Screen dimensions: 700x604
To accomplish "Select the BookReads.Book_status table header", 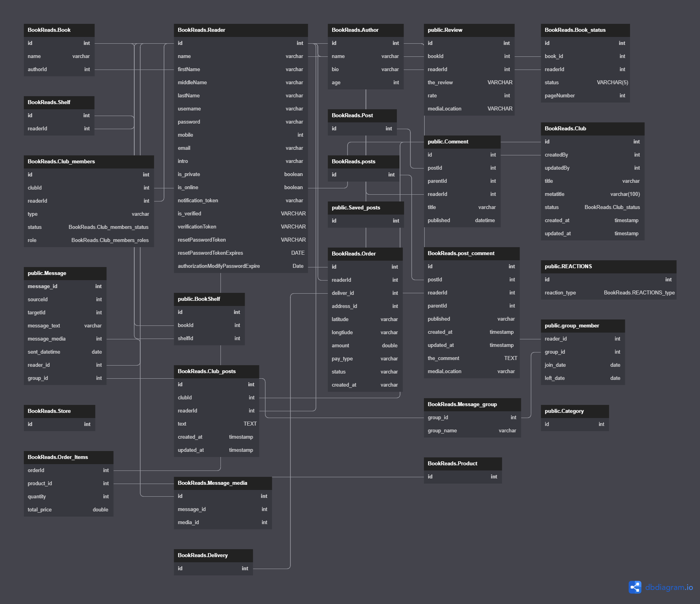I will (x=585, y=30).
